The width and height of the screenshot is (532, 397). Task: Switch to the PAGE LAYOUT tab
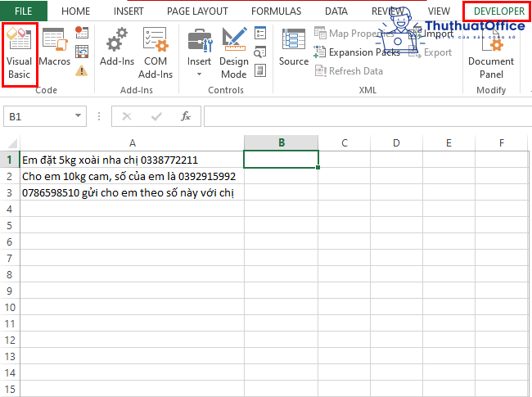(197, 11)
